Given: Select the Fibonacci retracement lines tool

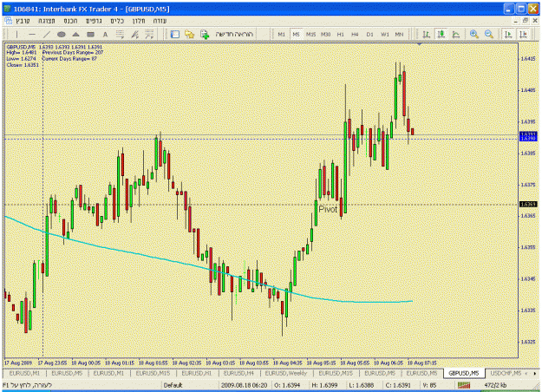Looking at the screenshot, I should tap(120, 34).
